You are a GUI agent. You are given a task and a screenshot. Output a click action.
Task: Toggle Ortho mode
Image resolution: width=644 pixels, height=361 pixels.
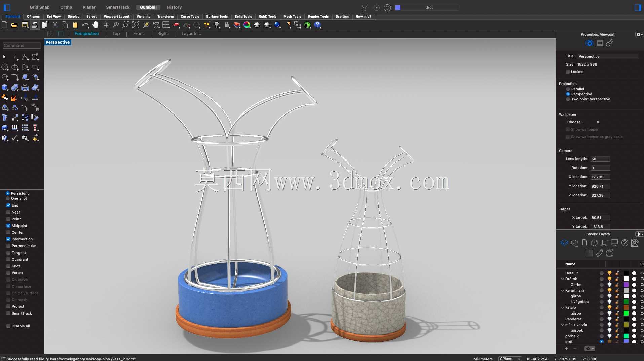tap(66, 7)
